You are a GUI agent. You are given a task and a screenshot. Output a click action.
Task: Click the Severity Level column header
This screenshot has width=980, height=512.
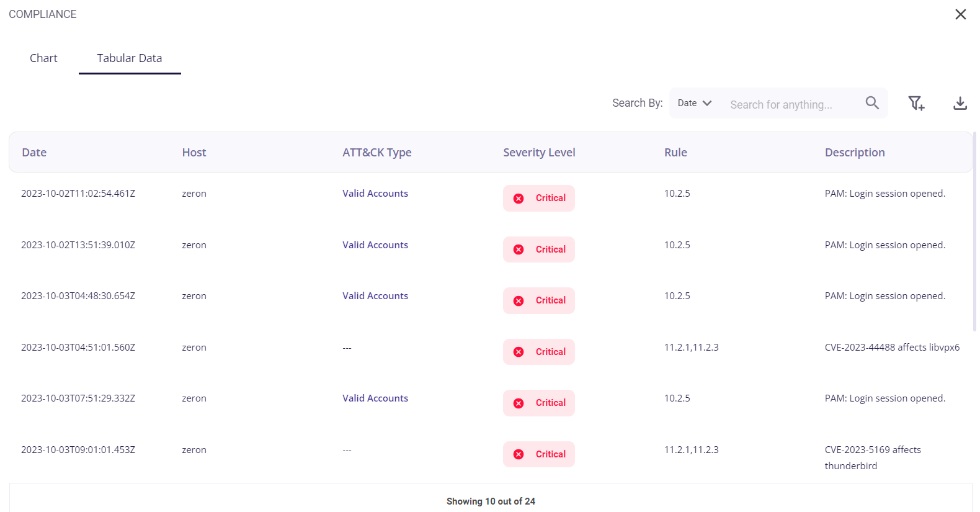539,152
